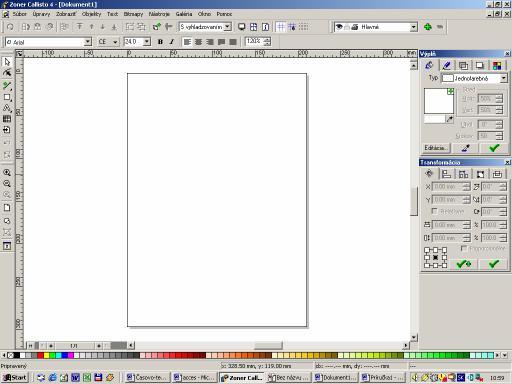Tick the Proporcionálne checkbox
512x384 pixels.
pos(464,248)
